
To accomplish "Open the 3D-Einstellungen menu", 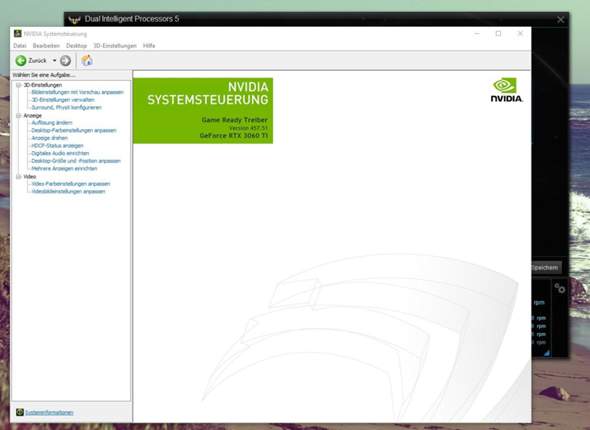I will pyautogui.click(x=115, y=46).
